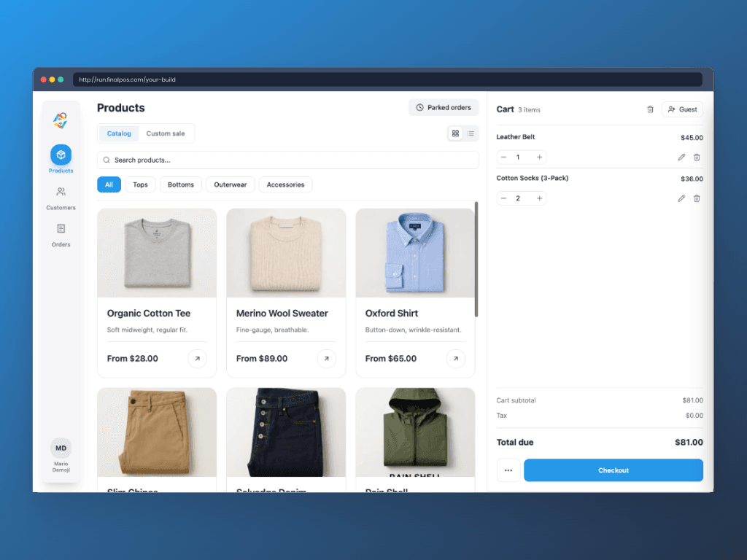Open the Products section in sidebar

(x=61, y=159)
